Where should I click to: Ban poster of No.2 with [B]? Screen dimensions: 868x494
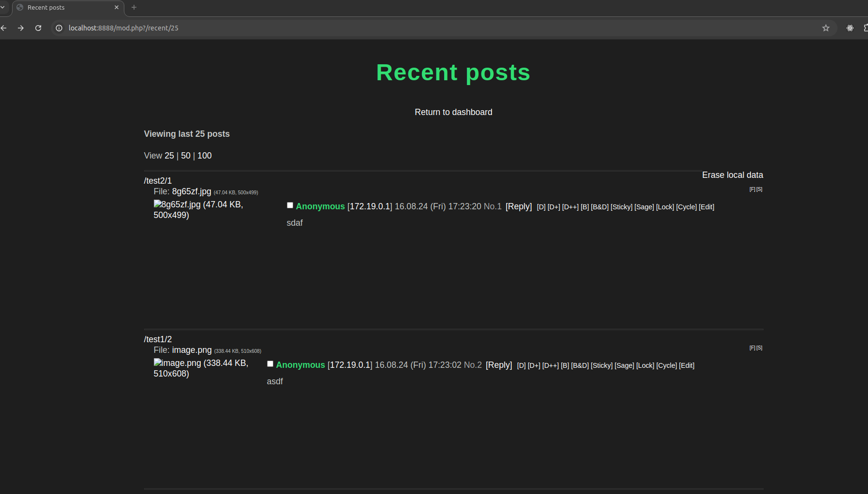(x=565, y=365)
